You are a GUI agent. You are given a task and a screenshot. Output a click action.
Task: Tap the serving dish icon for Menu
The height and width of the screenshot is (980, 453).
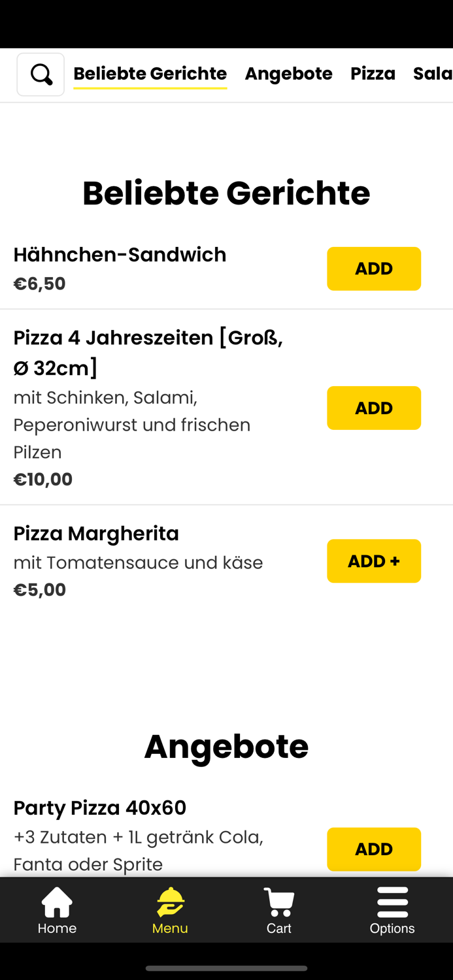click(169, 900)
